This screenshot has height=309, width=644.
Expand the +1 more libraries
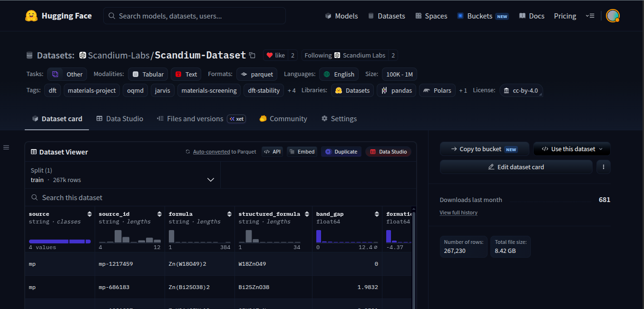[463, 90]
